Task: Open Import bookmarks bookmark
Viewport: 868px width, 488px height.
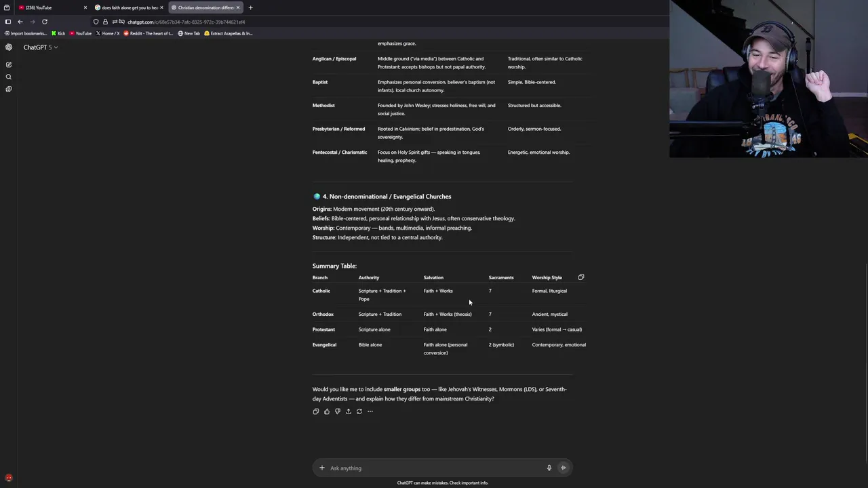Action: click(25, 33)
